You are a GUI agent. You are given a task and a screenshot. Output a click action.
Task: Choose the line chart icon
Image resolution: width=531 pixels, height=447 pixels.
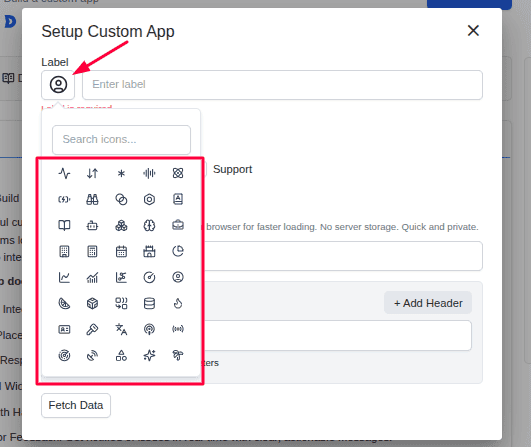coord(64,277)
